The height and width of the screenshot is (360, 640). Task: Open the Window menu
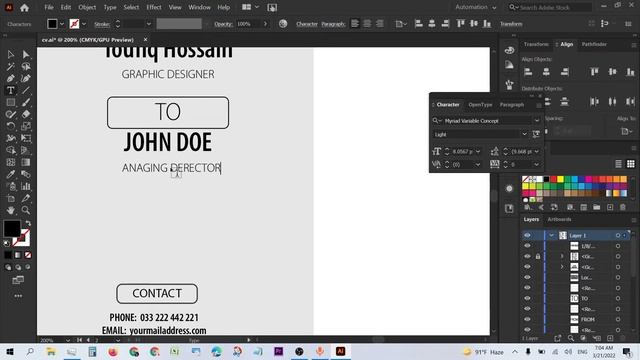(x=199, y=7)
